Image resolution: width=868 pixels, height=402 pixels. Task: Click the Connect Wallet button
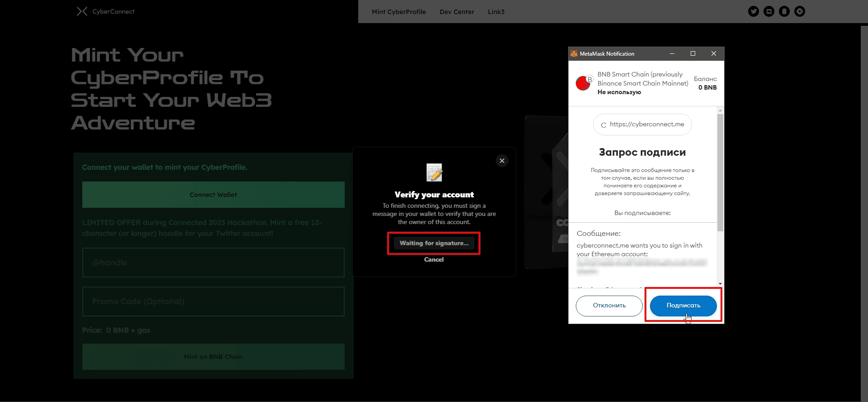point(213,195)
